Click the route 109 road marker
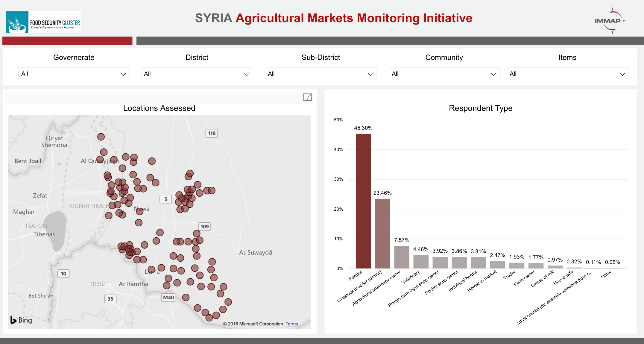 205,227
